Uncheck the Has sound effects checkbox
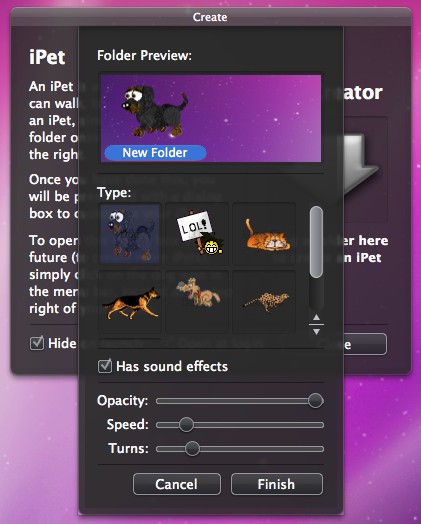 click(x=105, y=366)
